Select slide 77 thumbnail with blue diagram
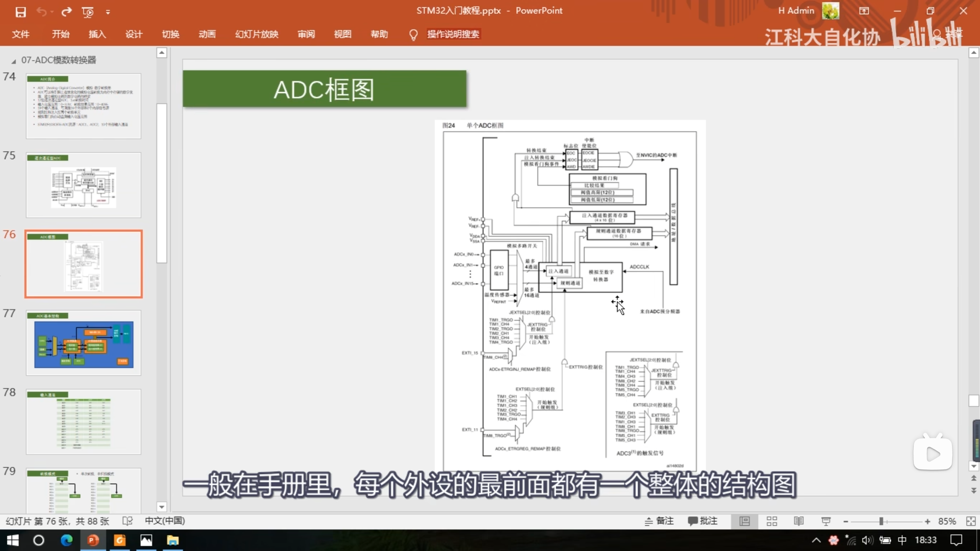This screenshot has width=980, height=551. 83,343
